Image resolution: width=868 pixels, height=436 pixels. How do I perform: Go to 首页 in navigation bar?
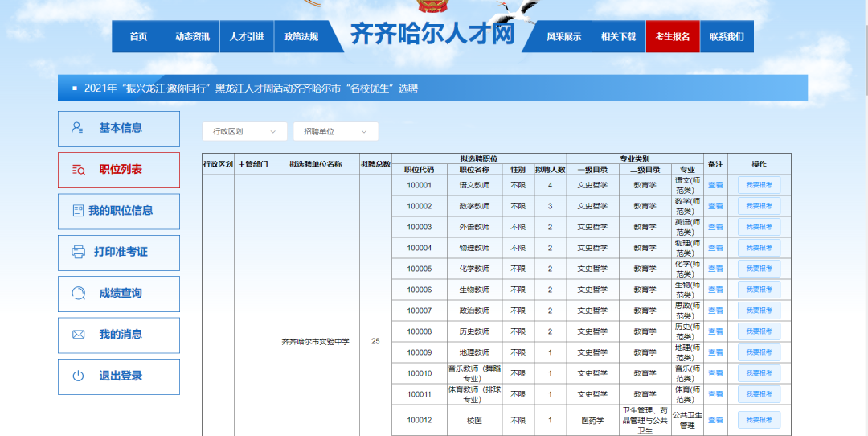(x=138, y=37)
